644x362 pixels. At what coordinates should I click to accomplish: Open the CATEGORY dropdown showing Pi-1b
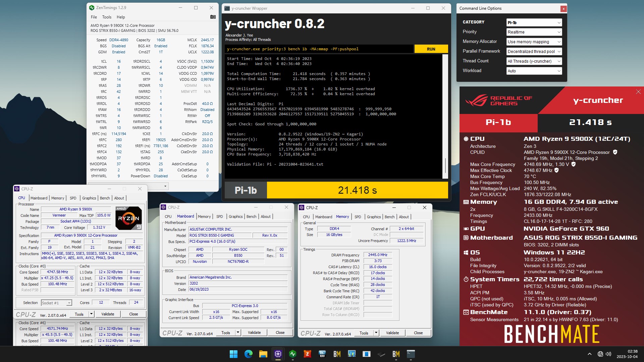point(534,22)
